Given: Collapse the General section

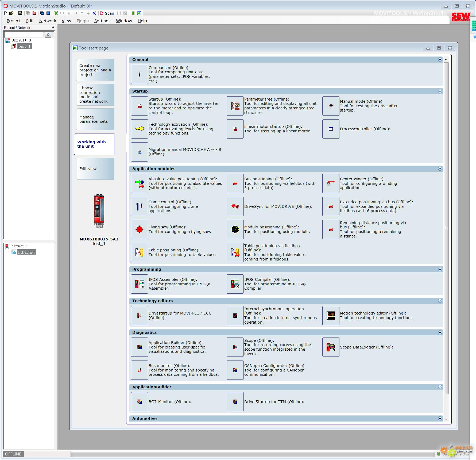Looking at the screenshot, I should coord(440,60).
